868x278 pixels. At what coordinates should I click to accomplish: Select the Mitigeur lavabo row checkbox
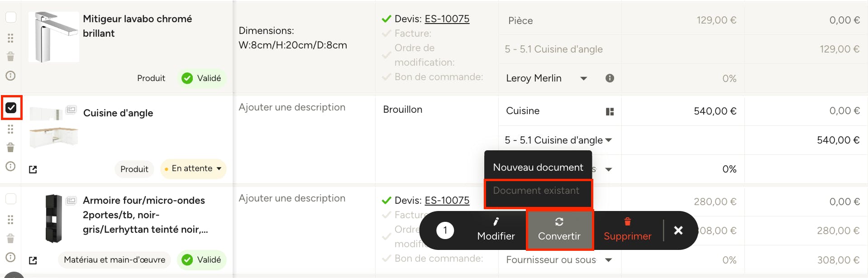[x=11, y=17]
